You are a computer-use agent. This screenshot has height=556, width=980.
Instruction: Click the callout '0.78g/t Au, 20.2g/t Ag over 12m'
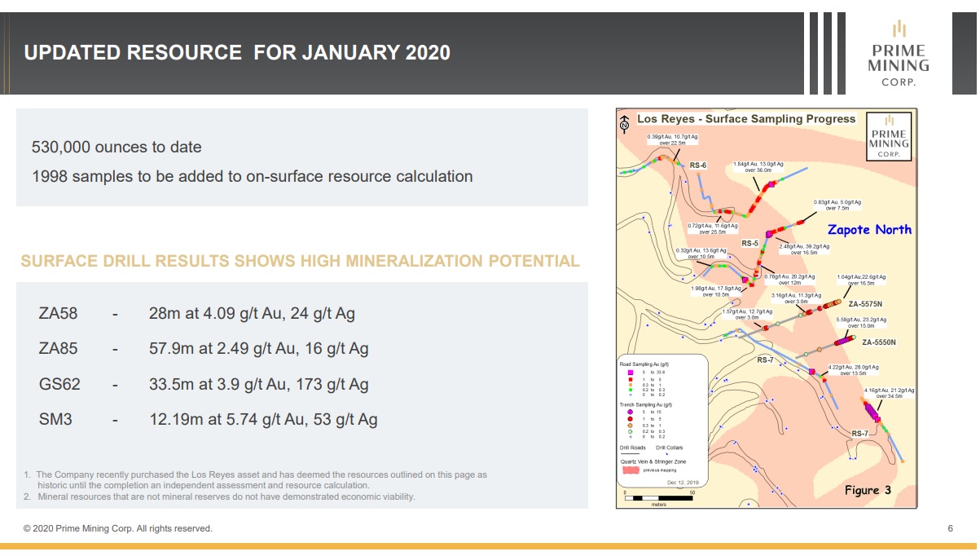[x=791, y=279]
